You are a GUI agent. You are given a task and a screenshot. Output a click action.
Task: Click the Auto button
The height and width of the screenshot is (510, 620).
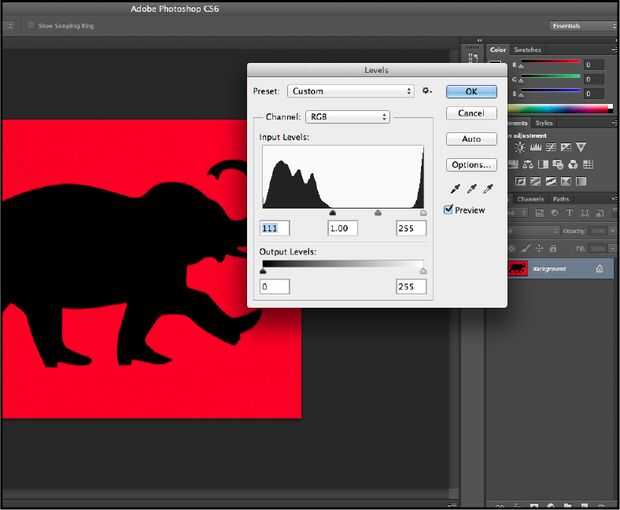click(x=471, y=139)
